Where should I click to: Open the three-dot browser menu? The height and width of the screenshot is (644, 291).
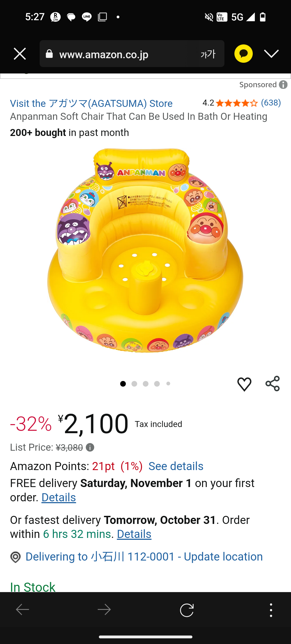tap(271, 610)
